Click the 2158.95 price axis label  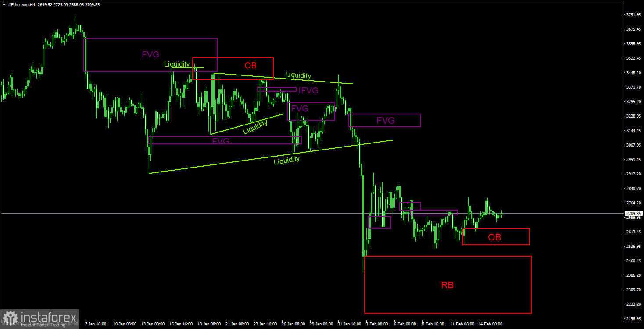tap(634, 319)
